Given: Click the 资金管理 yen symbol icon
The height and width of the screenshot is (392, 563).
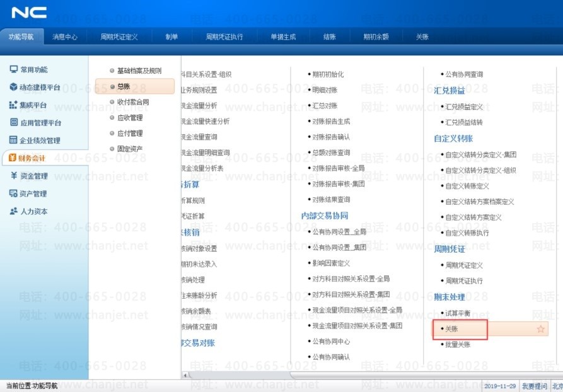Looking at the screenshot, I should (14, 175).
